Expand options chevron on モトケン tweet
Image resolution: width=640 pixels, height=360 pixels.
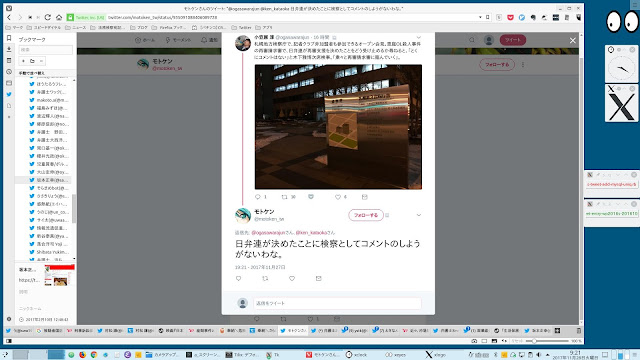coord(419,215)
